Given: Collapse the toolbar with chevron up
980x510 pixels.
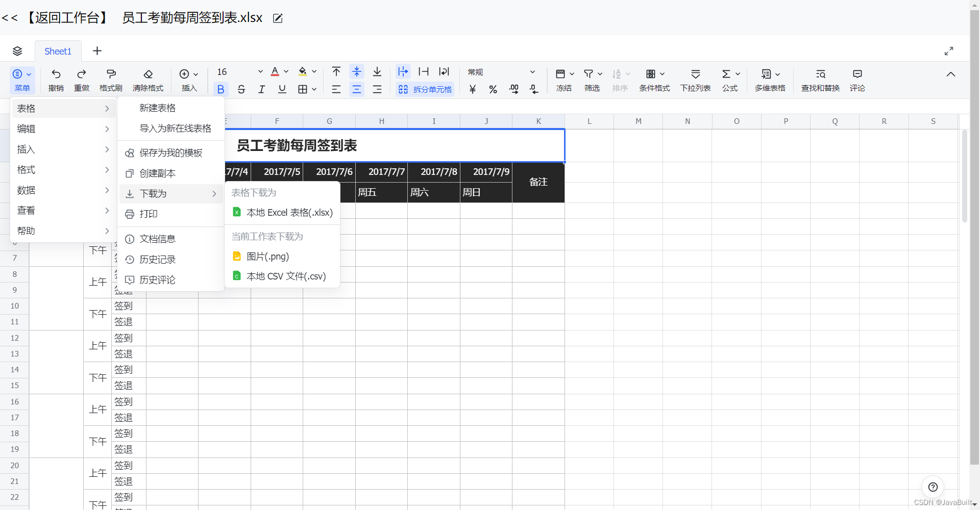Looking at the screenshot, I should (x=950, y=74).
